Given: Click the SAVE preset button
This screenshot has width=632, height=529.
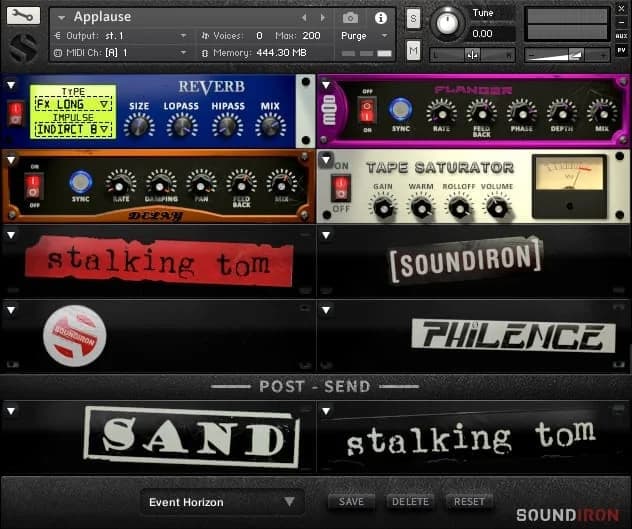Looking at the screenshot, I should [351, 502].
